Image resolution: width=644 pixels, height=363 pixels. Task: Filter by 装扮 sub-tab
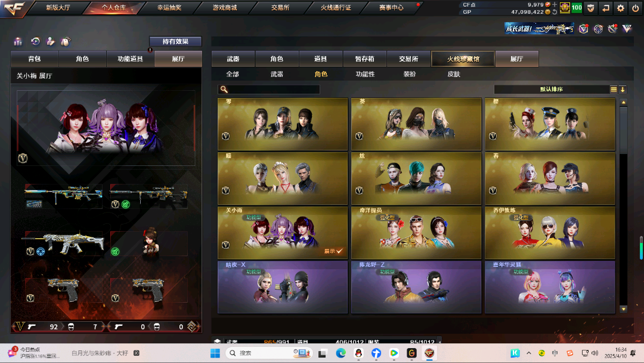410,74
